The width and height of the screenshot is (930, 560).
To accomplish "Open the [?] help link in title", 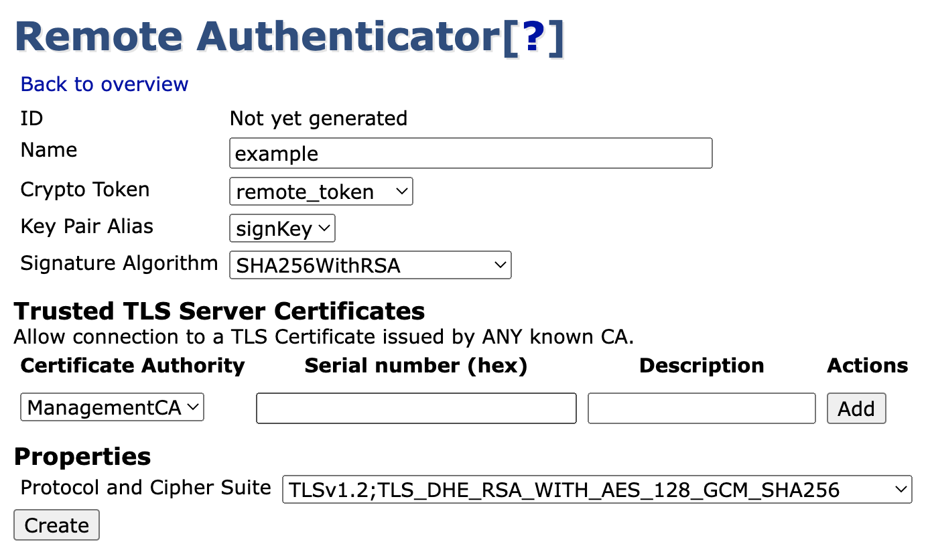I will [x=533, y=38].
